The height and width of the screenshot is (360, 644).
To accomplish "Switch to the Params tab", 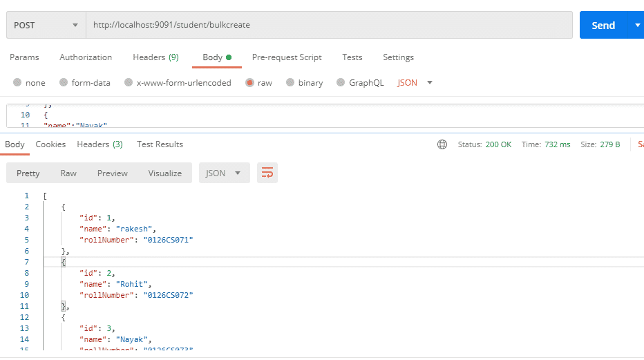I will pyautogui.click(x=24, y=57).
